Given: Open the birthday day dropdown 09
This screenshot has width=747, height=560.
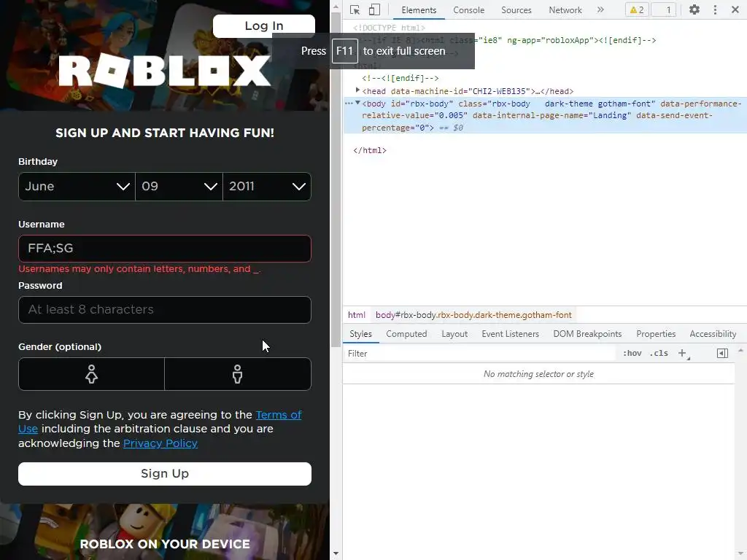Looking at the screenshot, I should point(179,187).
